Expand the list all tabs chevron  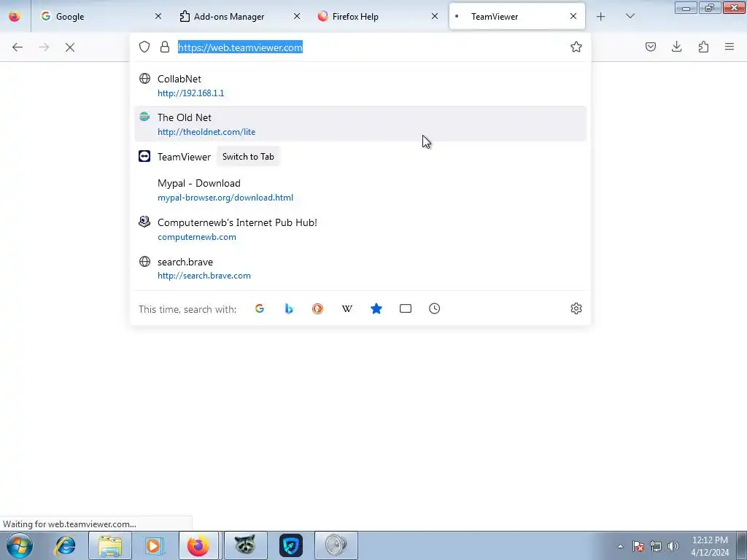pos(630,16)
